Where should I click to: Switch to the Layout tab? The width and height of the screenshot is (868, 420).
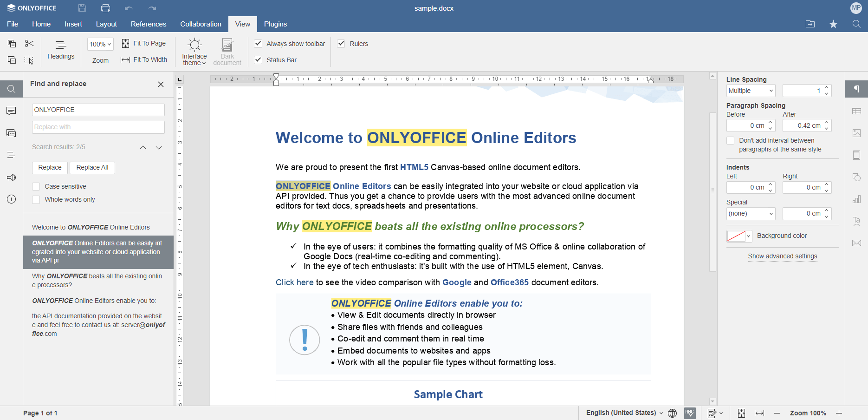(106, 24)
